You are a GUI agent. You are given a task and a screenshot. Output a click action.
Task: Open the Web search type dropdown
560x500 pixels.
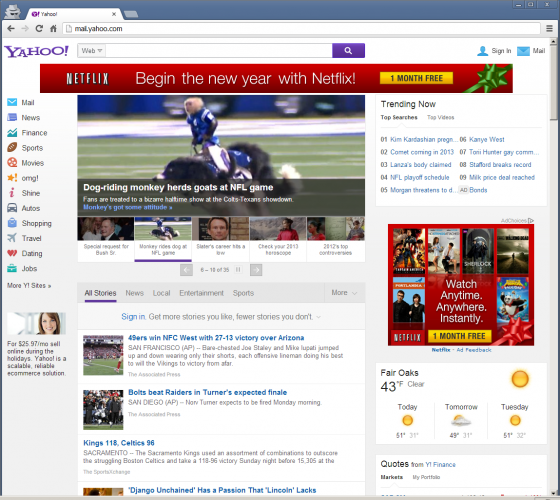tap(91, 51)
